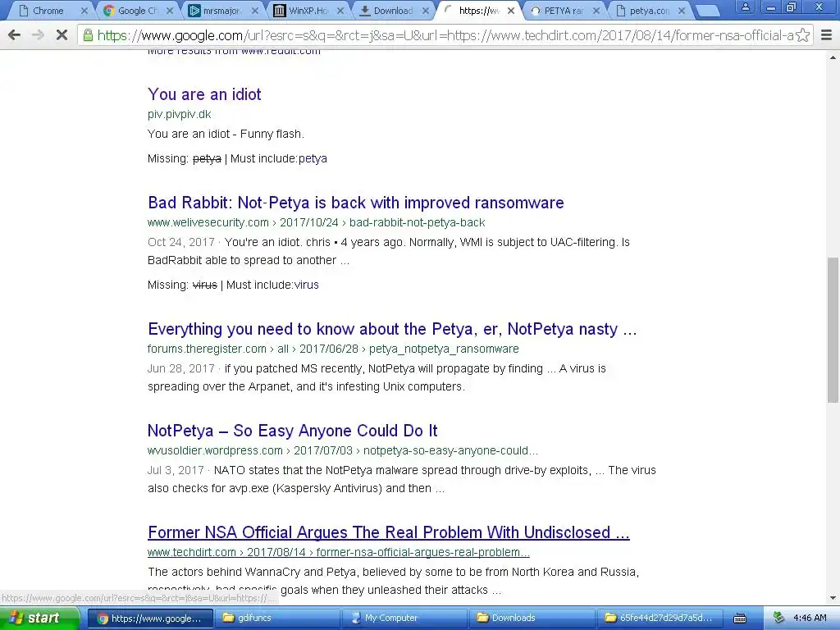This screenshot has width=840, height=630.
Task: Click the on-screen keyboard tray icon
Action: [740, 619]
